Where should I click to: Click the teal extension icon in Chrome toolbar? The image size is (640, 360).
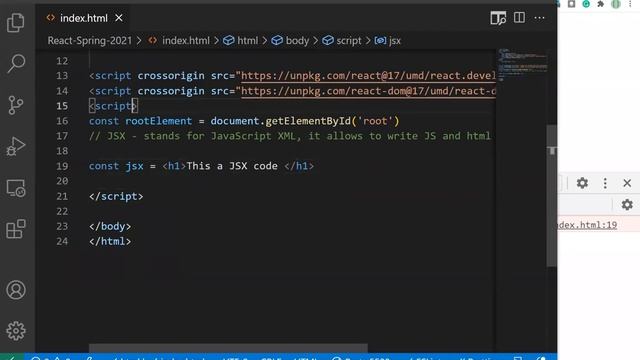[x=586, y=4]
